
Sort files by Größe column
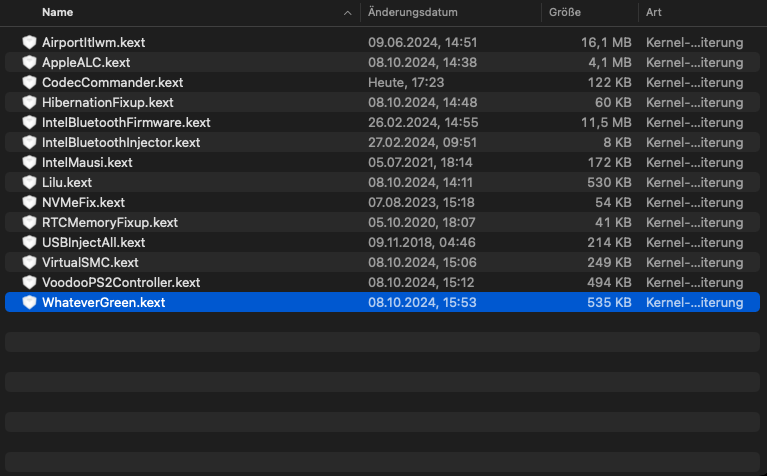(564, 13)
